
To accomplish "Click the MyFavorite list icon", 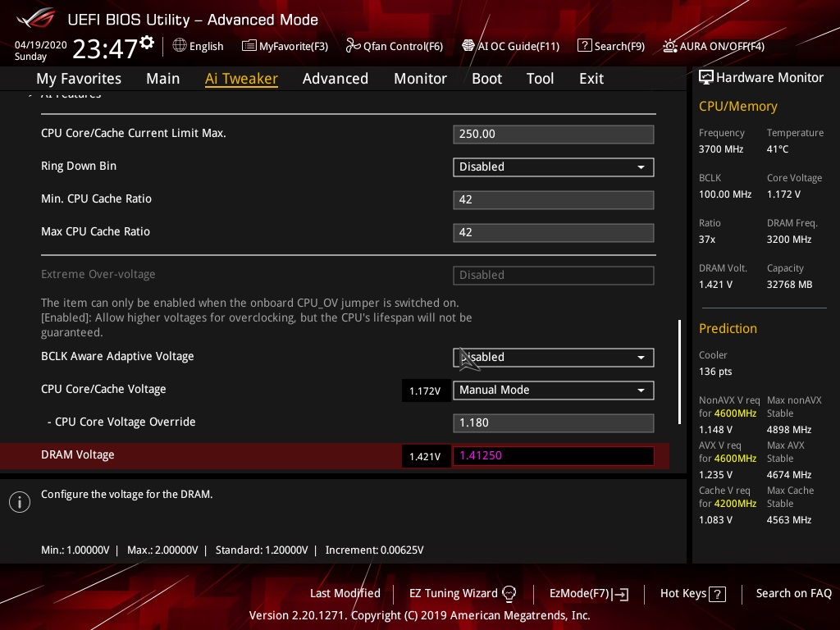I will (x=249, y=46).
